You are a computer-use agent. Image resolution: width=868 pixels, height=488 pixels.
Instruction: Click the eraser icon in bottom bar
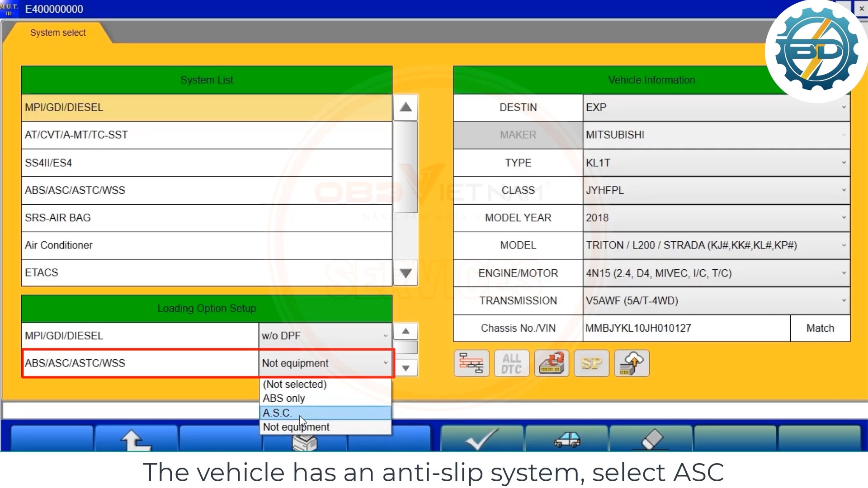[x=651, y=439]
